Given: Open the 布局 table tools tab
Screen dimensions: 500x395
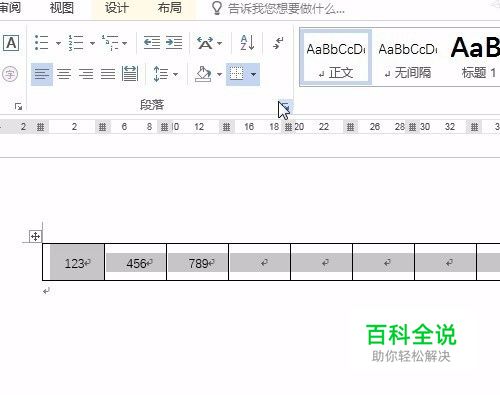Looking at the screenshot, I should [x=170, y=8].
